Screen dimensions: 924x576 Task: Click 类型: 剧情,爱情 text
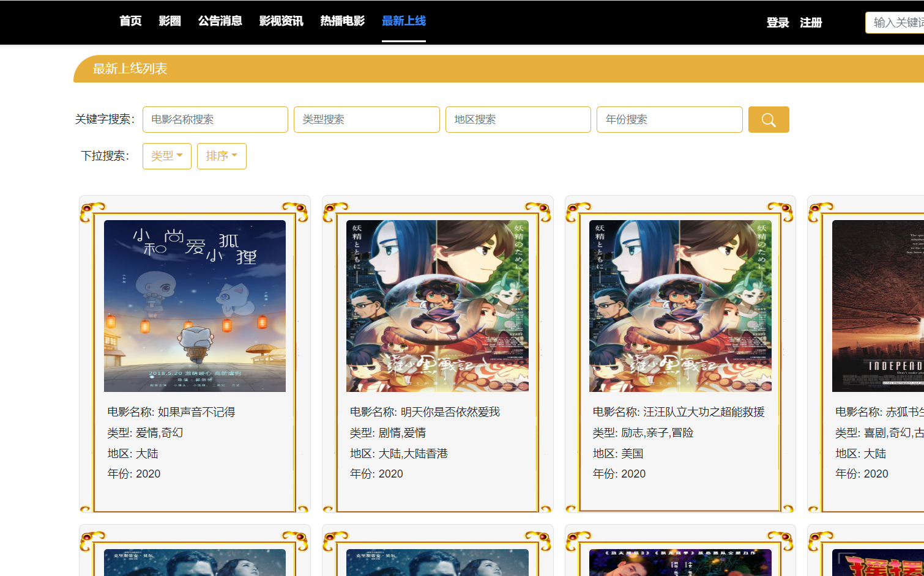[x=388, y=433]
